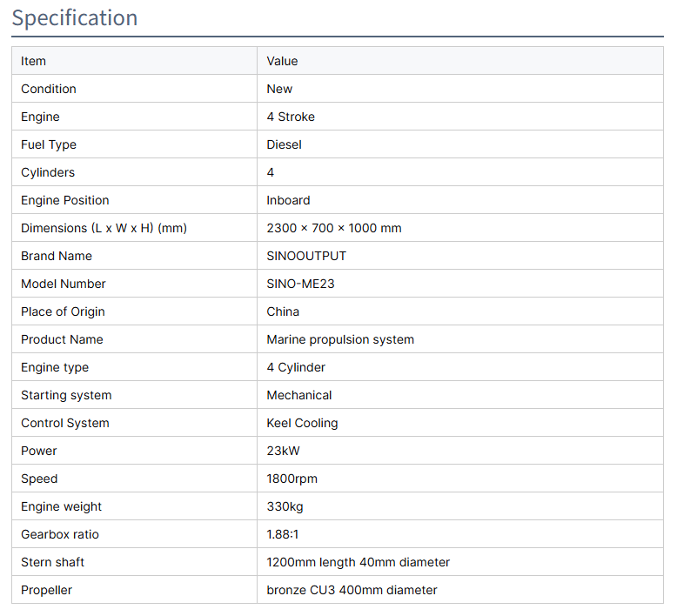Select the 23kW power value
This screenshot has height=616, width=677.
[x=283, y=451]
